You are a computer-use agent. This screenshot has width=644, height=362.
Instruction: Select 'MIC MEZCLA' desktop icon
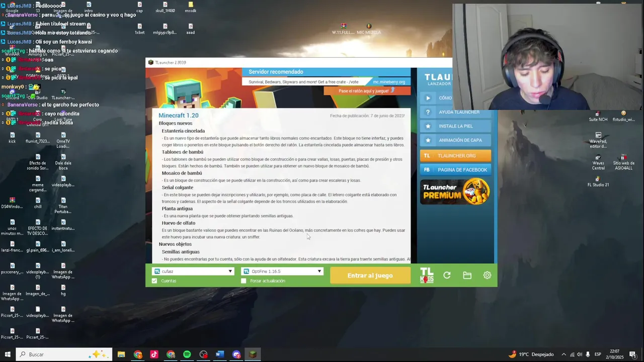pos(369,29)
